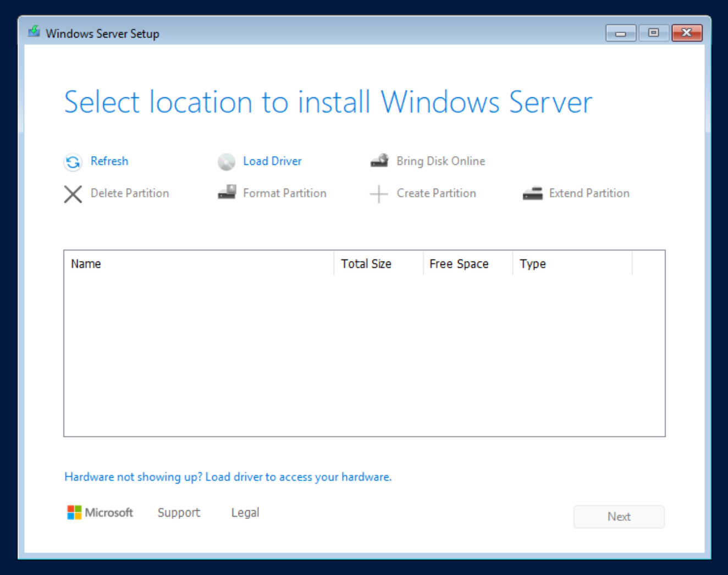Click the Refresh text link
Image resolution: width=728 pixels, height=575 pixels.
pos(109,161)
